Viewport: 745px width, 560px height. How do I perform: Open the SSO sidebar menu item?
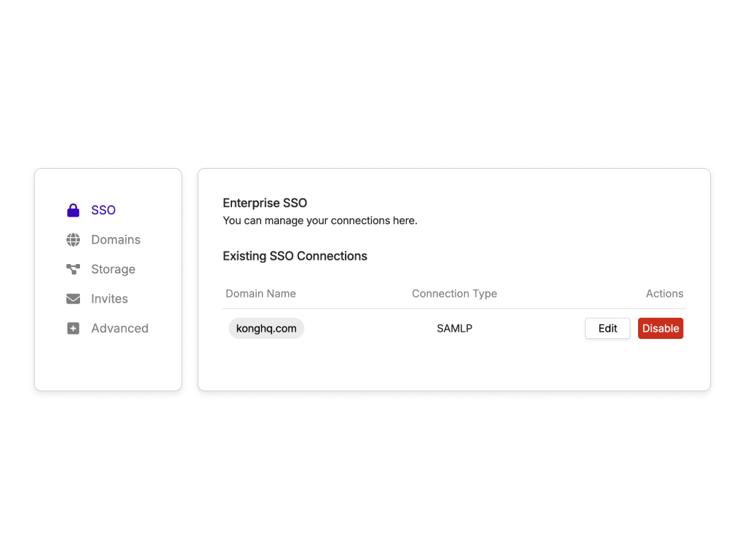point(103,210)
